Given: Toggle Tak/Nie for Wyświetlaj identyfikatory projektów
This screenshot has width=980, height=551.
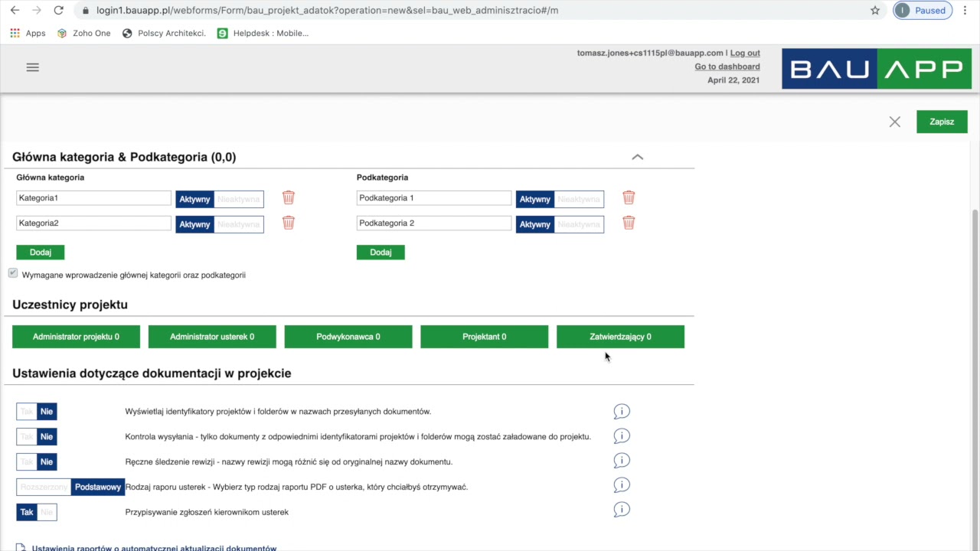Looking at the screenshot, I should point(37,412).
